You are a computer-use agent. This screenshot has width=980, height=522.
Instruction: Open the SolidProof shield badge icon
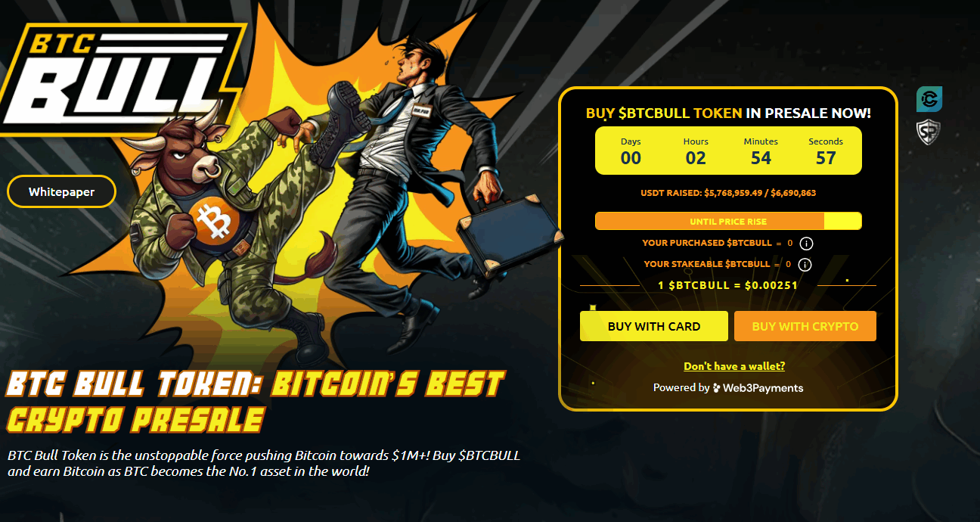929,132
